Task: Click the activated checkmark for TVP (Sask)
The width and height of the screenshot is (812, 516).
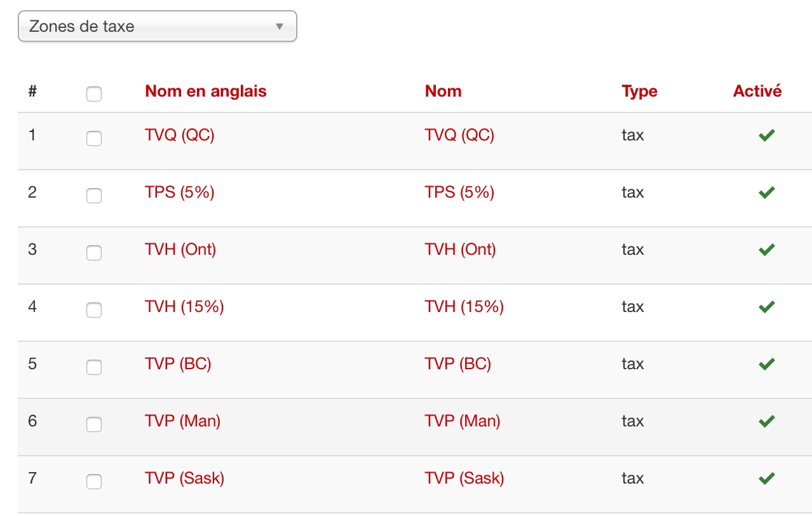Action: (767, 479)
